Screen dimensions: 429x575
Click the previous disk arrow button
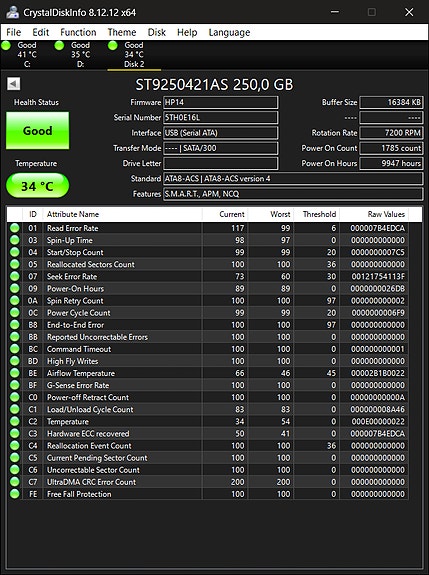click(x=14, y=84)
